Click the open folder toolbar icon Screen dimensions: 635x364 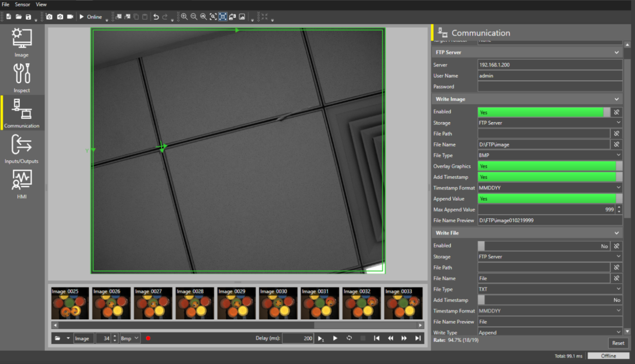coord(18,17)
